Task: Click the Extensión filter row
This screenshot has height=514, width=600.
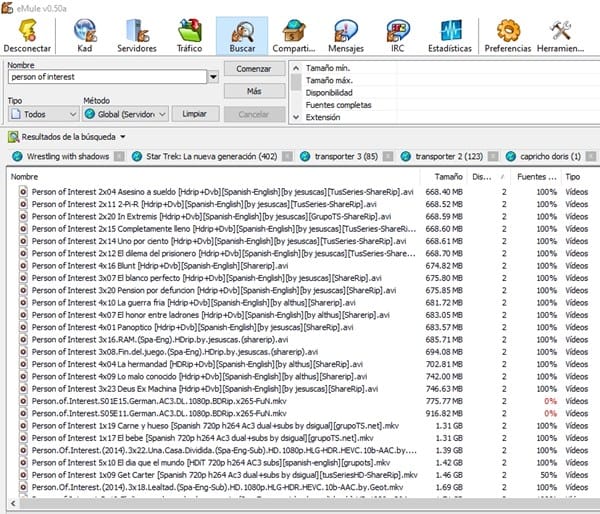Action: click(x=451, y=117)
